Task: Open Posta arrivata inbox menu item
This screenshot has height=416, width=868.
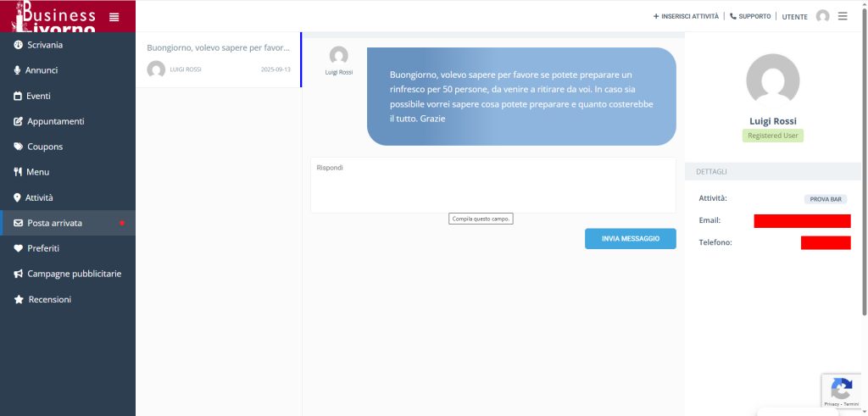Action: click(x=54, y=223)
